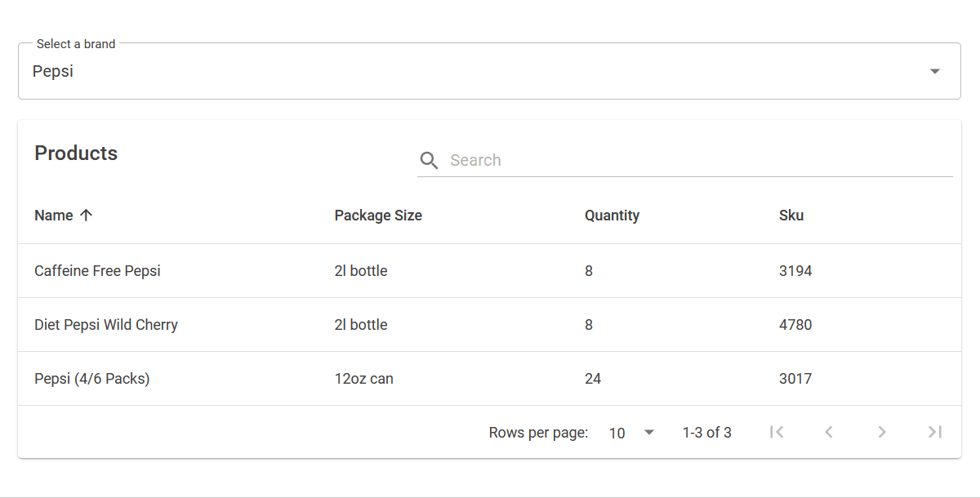Sort by the Name column header
The image size is (980, 498).
pos(54,216)
